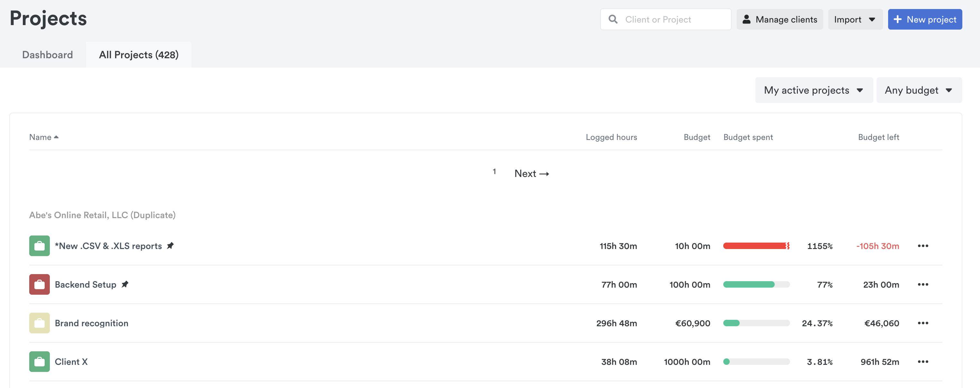The width and height of the screenshot is (980, 388).
Task: Click the red briefcase icon for Backend Setup
Action: click(39, 284)
